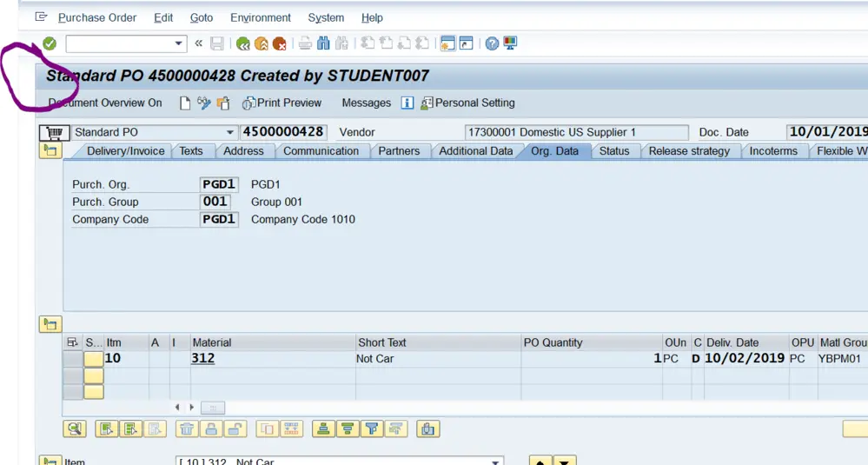Open the Item '[10] 312, Not Car' dropdown
Screen dimensions: 868x465
(x=496, y=462)
